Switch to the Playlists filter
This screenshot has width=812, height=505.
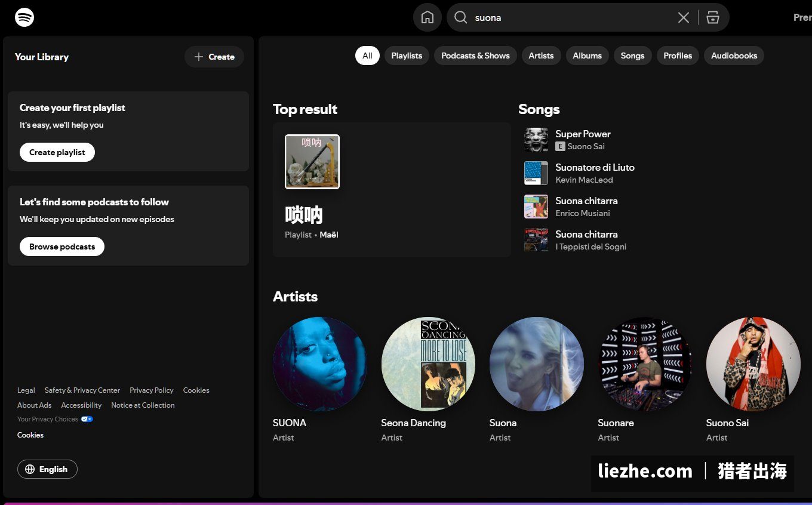407,56
